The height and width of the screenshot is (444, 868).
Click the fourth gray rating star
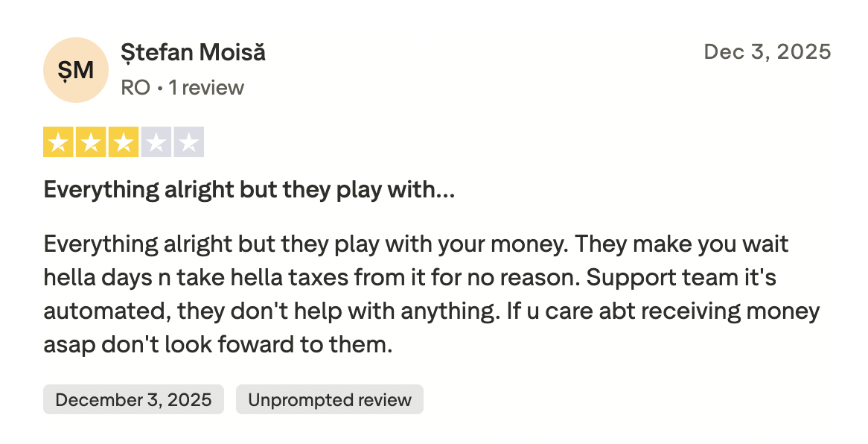click(156, 142)
